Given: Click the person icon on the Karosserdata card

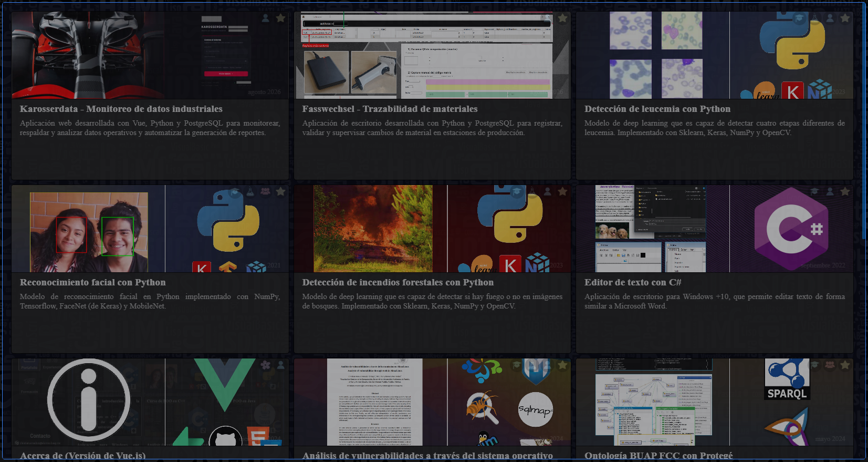Looking at the screenshot, I should point(266,18).
